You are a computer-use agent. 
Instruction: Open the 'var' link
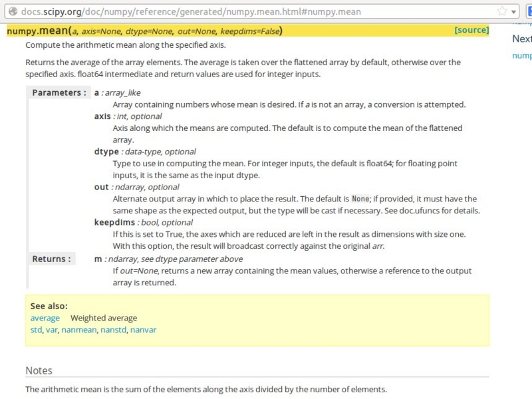52,330
